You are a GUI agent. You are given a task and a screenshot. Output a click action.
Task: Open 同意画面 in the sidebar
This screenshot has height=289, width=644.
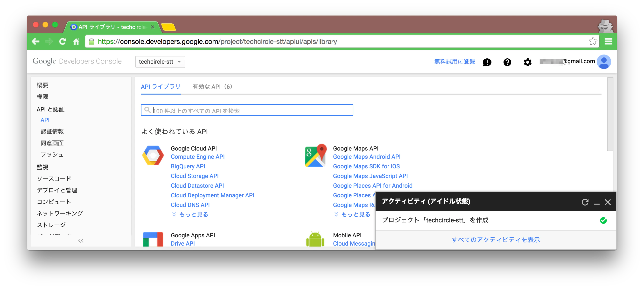[52, 143]
